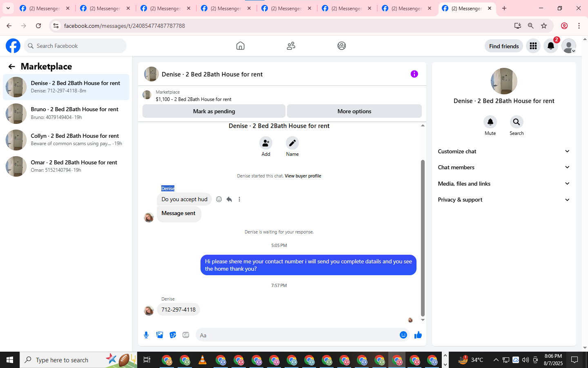Image resolution: width=588 pixels, height=368 pixels.
Task: Open emoji picker in message box
Action: pos(403,335)
